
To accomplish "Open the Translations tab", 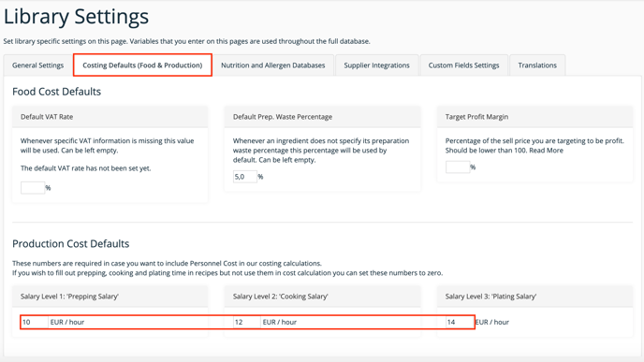I will coord(537,65).
